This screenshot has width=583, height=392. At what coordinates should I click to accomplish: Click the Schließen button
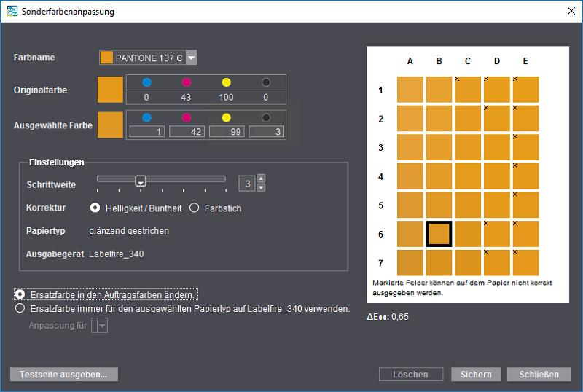pos(539,375)
